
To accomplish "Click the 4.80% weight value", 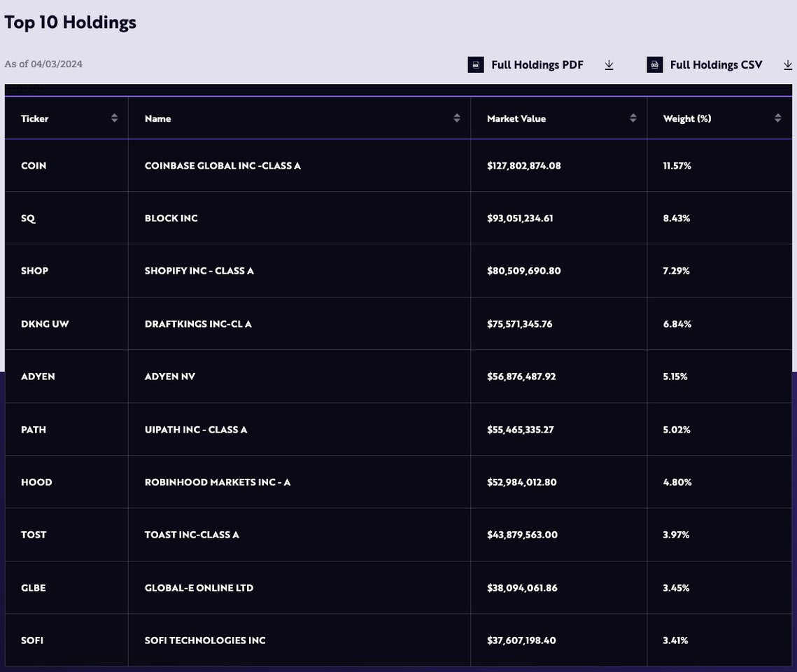I will pyautogui.click(x=677, y=482).
